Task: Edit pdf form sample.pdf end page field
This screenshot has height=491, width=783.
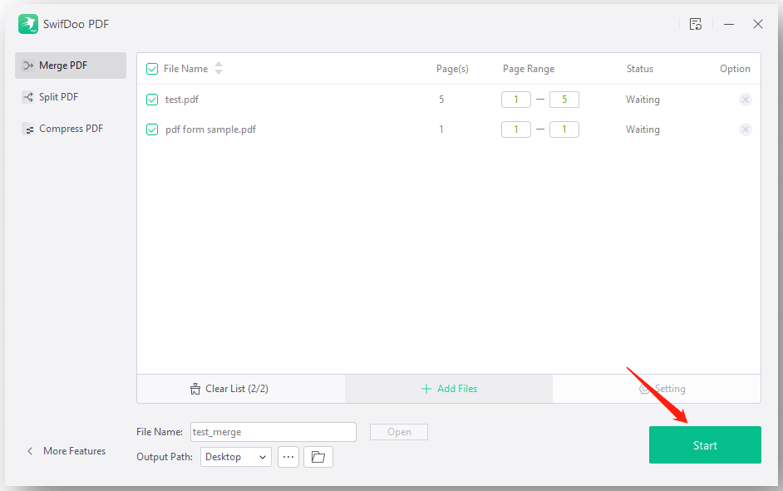Action: tap(564, 130)
